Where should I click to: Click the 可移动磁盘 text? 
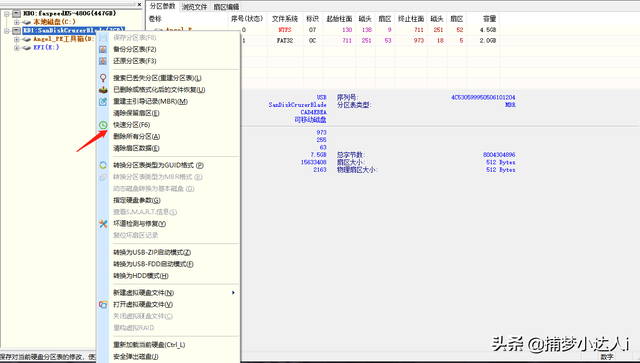click(310, 120)
